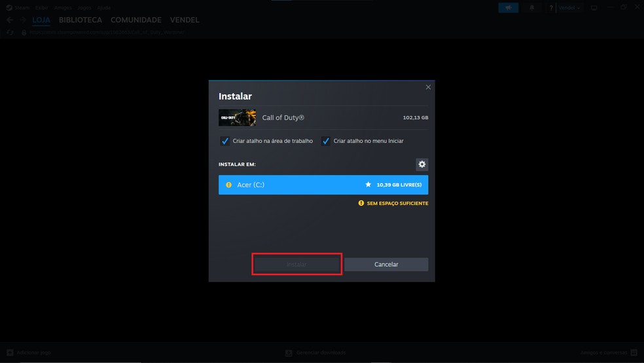Click Adicionar jogo at bottom left

(x=29, y=353)
